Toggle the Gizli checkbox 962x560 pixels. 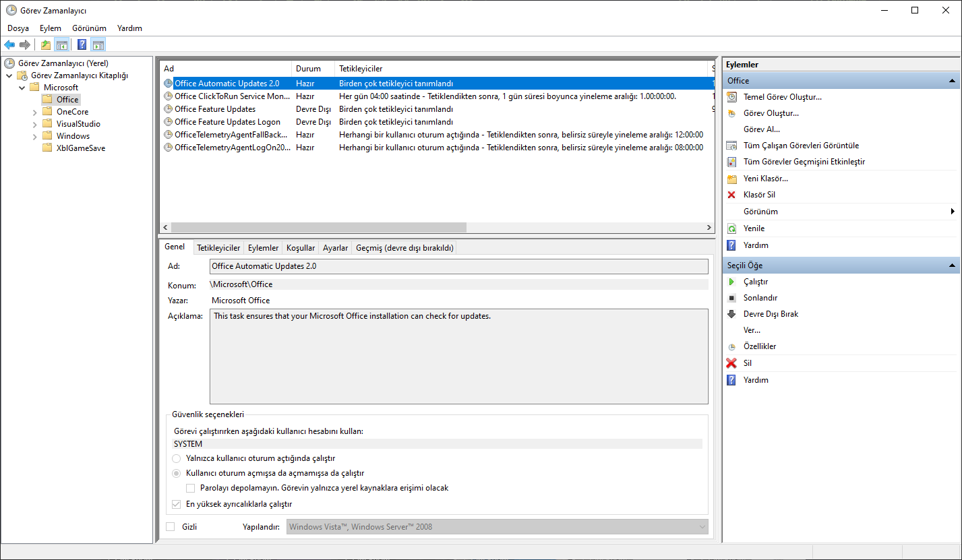pyautogui.click(x=170, y=527)
